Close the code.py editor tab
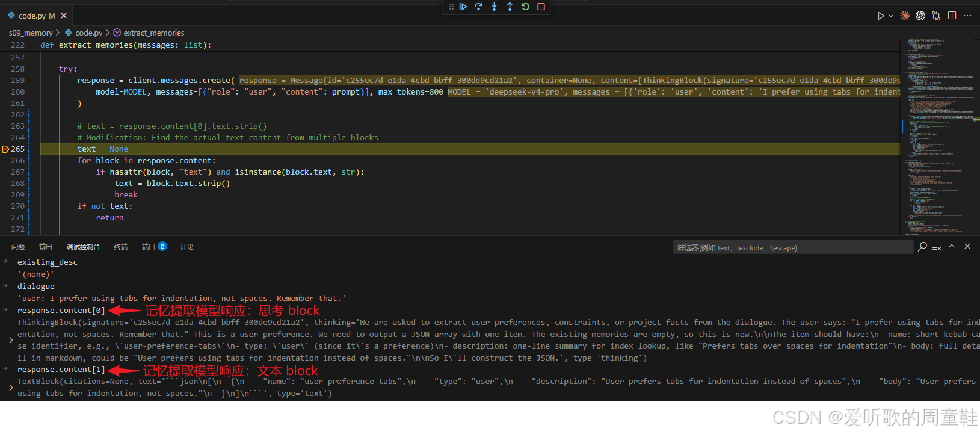 click(x=64, y=16)
